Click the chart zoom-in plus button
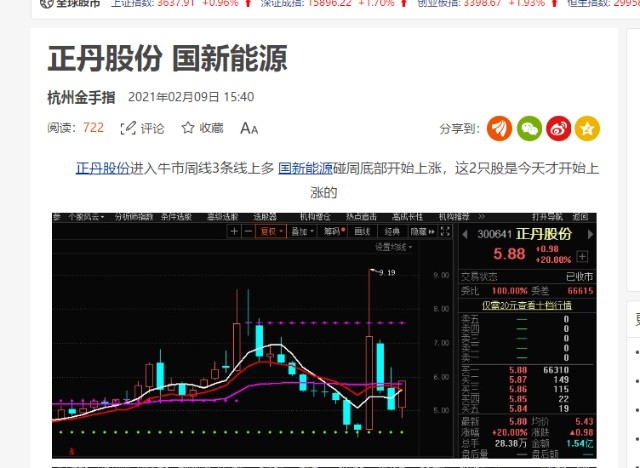The width and height of the screenshot is (640, 468). 234,231
